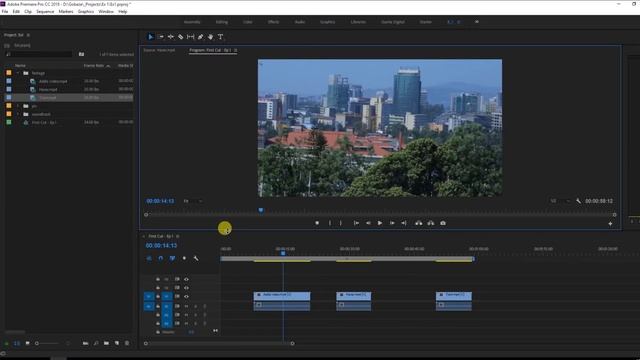Choose the Pen tool
The width and height of the screenshot is (640, 360).
tap(200, 37)
